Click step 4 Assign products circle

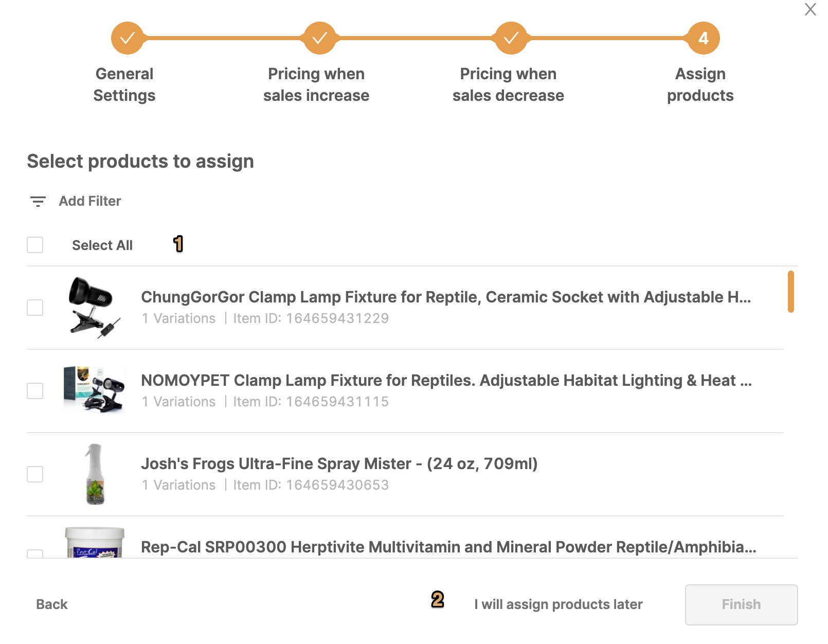click(703, 38)
